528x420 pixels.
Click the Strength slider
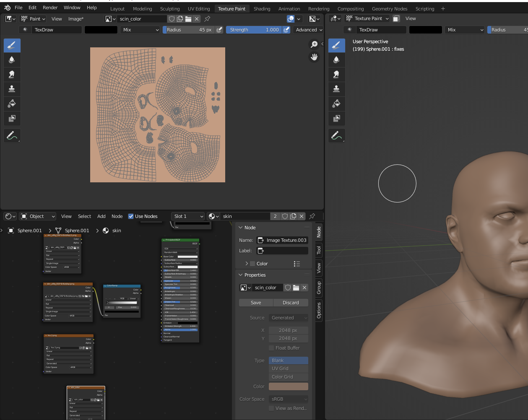point(254,30)
